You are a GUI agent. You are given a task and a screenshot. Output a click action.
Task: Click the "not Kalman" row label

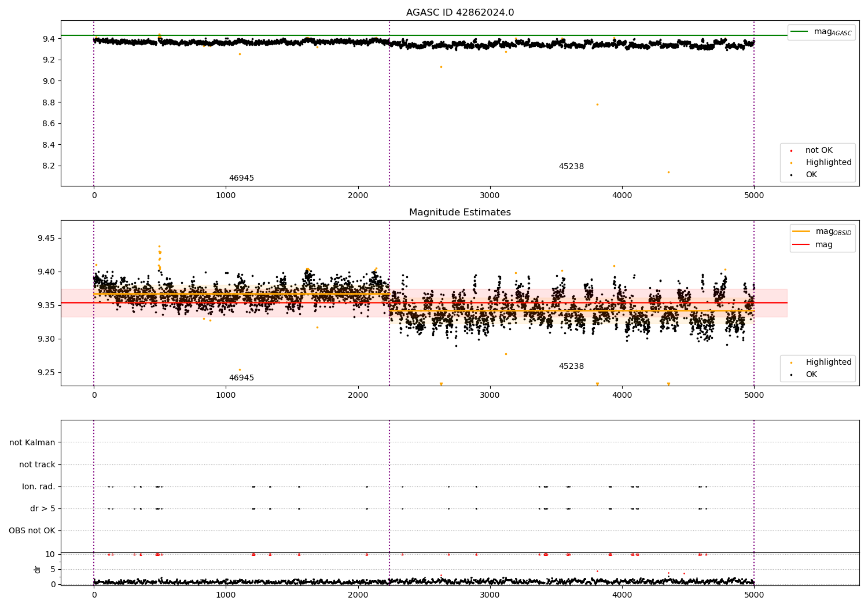(32, 443)
